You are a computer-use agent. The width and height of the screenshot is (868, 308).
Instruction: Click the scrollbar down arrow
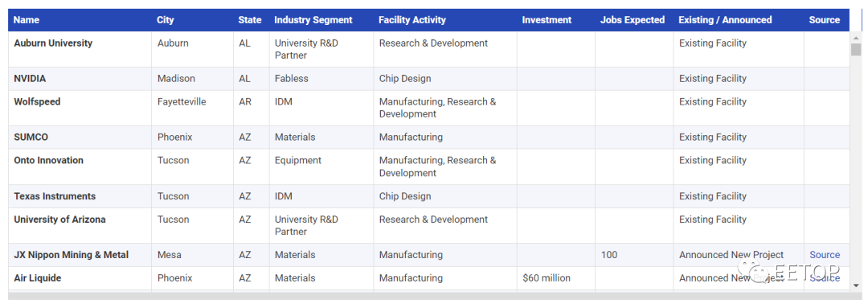click(856, 285)
